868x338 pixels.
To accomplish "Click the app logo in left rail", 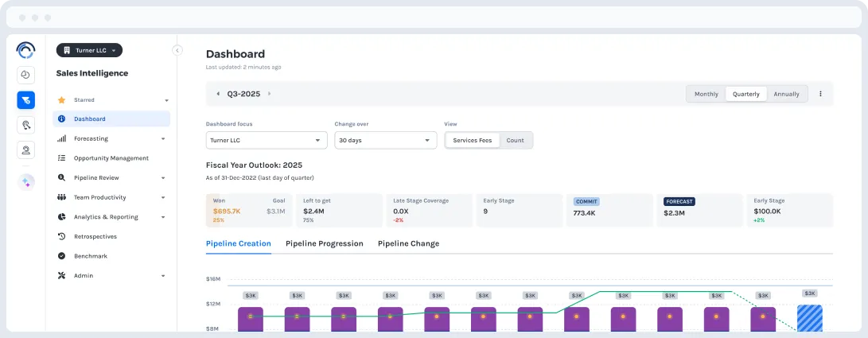I will 25,50.
